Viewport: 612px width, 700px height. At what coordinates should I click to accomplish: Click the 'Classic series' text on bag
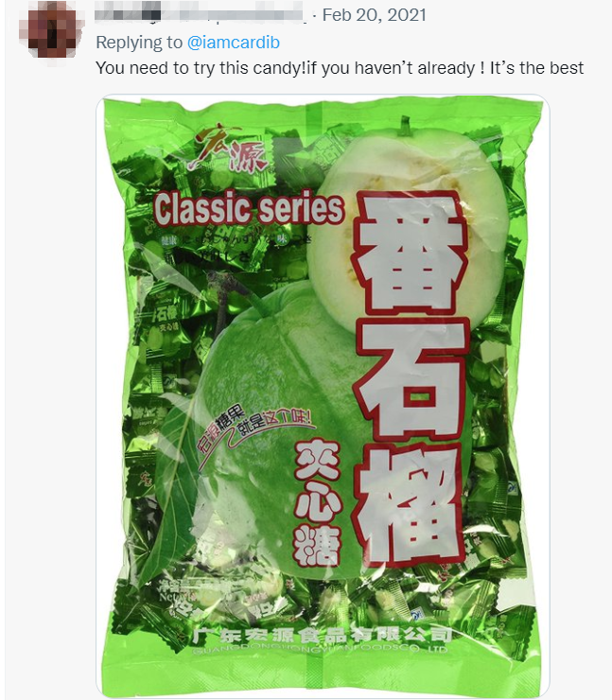[249, 208]
